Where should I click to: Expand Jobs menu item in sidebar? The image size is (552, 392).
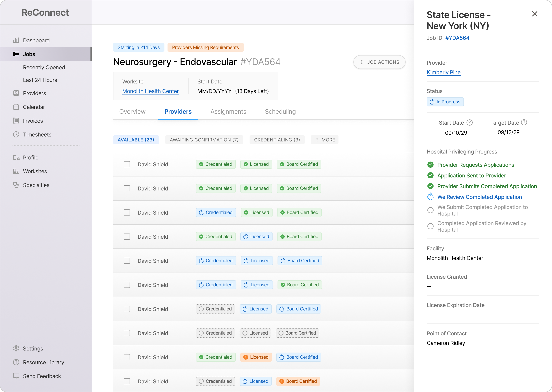point(29,54)
